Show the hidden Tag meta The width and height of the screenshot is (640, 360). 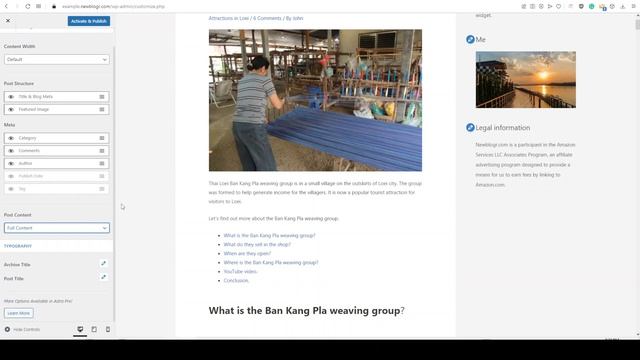click(x=11, y=189)
